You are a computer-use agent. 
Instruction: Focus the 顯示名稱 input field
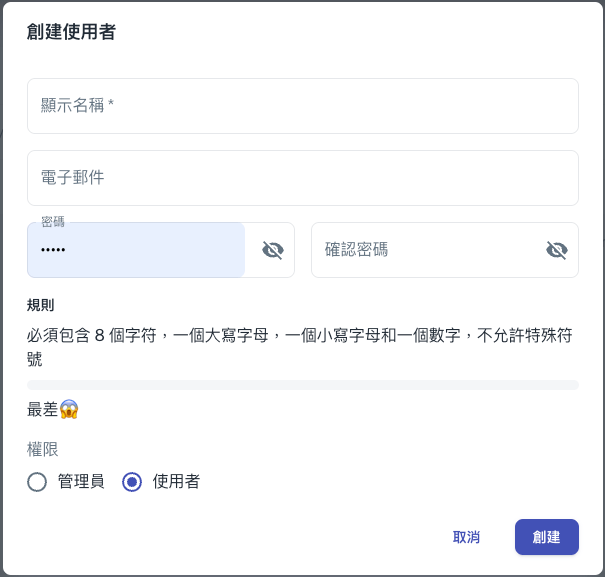302,106
